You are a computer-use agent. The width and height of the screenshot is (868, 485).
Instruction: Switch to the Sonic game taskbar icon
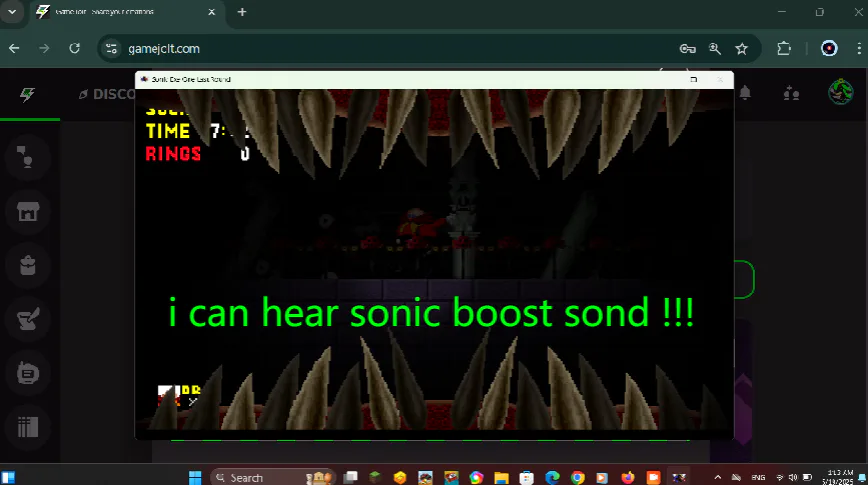(x=679, y=477)
